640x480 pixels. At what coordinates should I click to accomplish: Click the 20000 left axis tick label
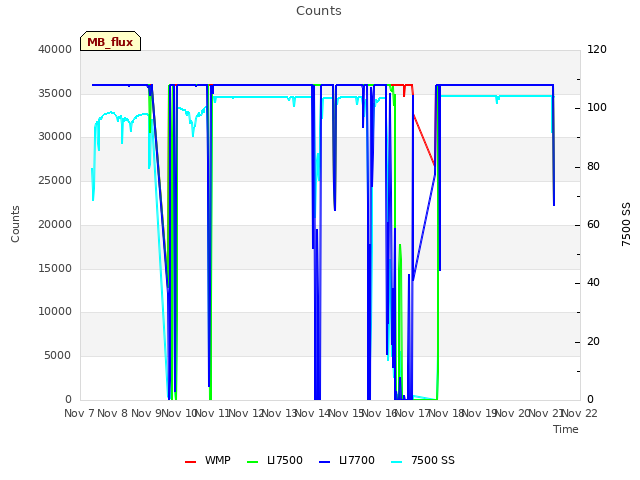point(55,224)
